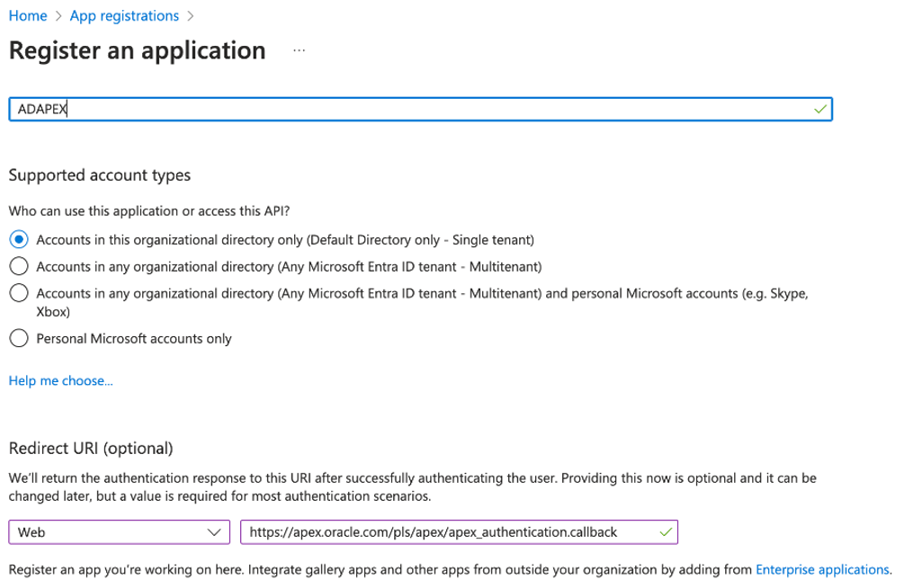Click the chevron after the Home breadcrumb
Viewport: 905px width, 588px height.
point(58,16)
